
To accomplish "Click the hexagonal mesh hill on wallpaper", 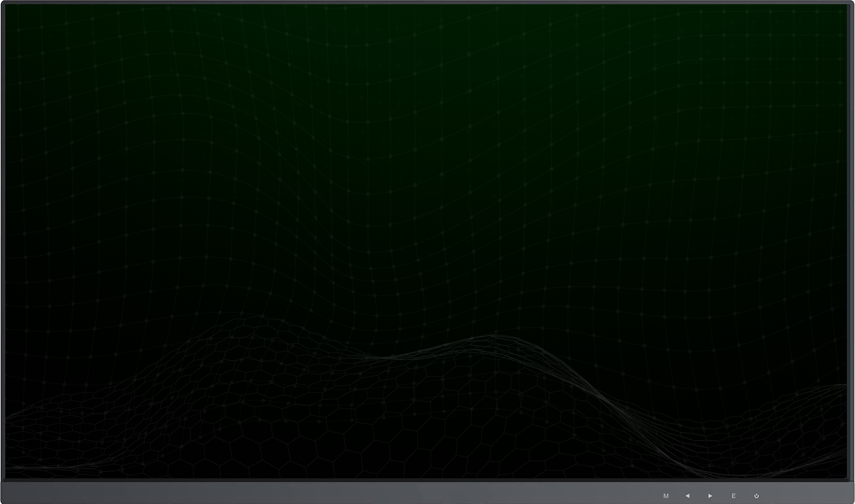I will [253, 352].
